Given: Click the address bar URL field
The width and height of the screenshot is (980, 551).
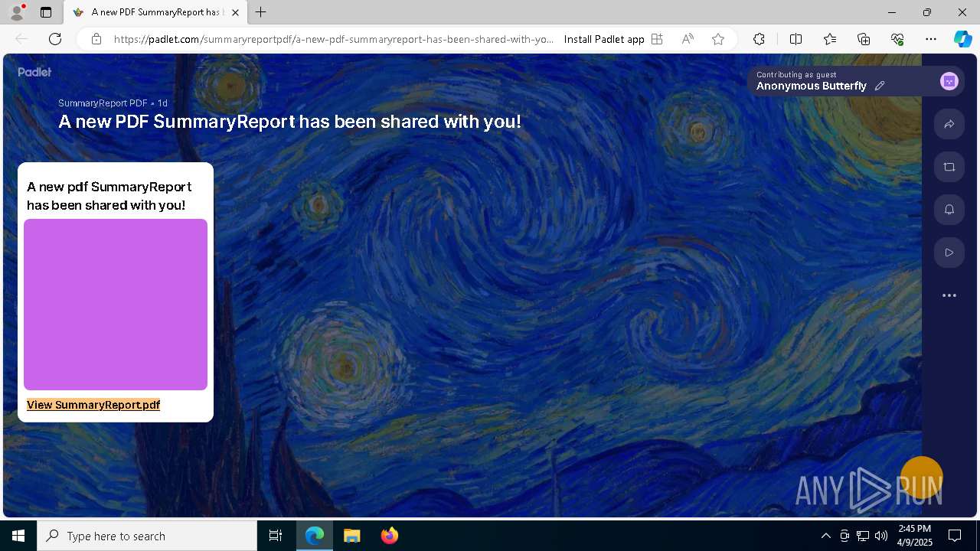Looking at the screenshot, I should pos(334,39).
